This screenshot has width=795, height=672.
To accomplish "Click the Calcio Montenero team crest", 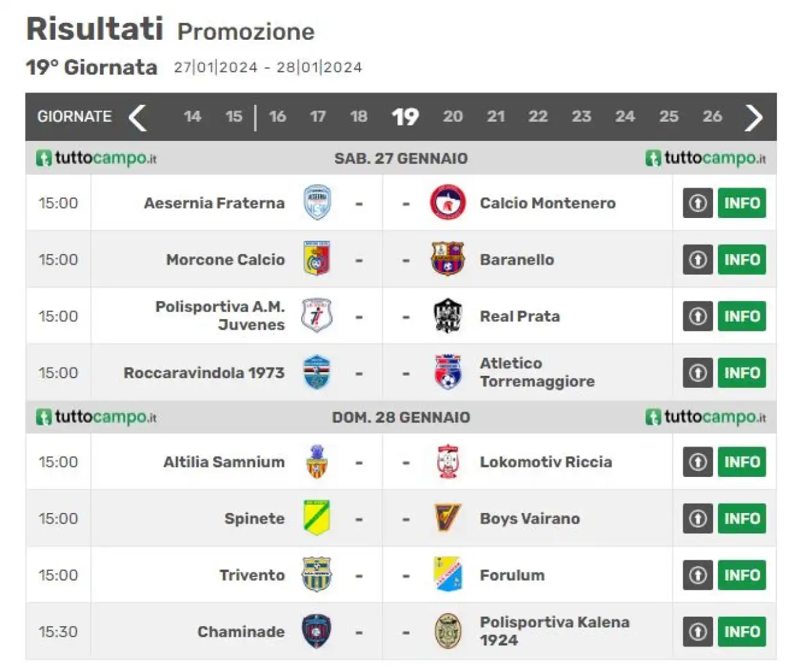I will (x=447, y=202).
